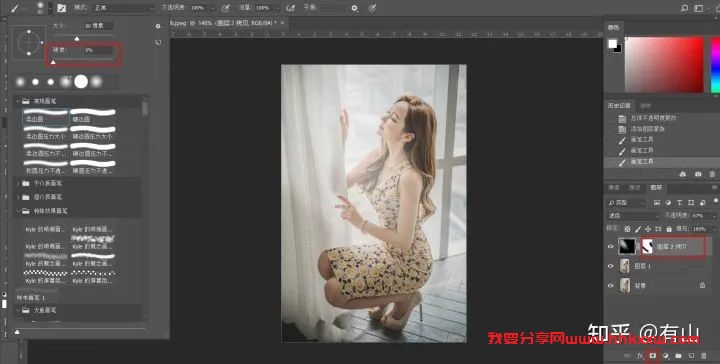Hide the 背景 layer
Screen dimensions: 720x364
point(611,286)
